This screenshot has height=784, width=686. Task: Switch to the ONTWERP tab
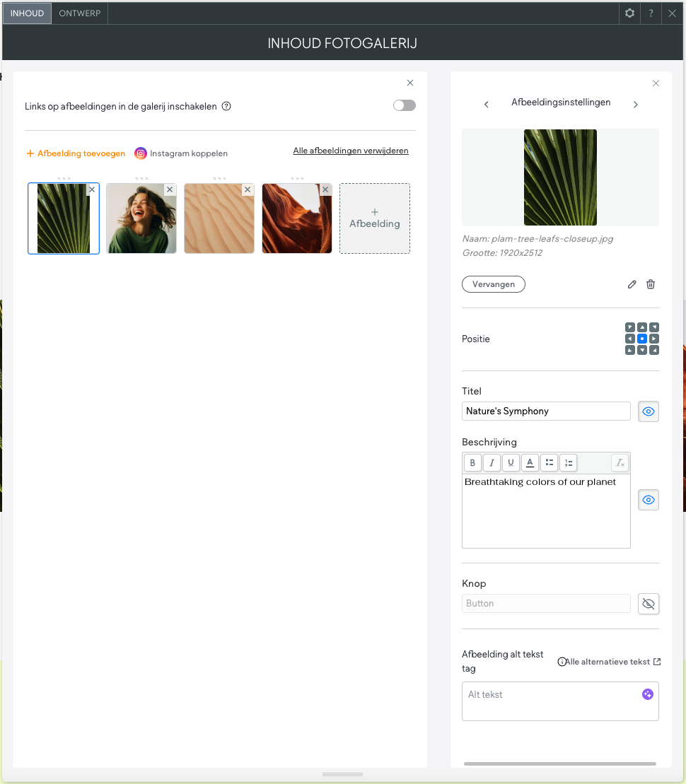(x=80, y=13)
